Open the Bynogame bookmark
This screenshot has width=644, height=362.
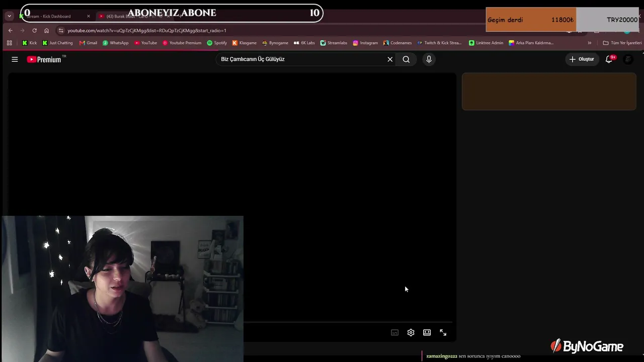[x=275, y=43]
